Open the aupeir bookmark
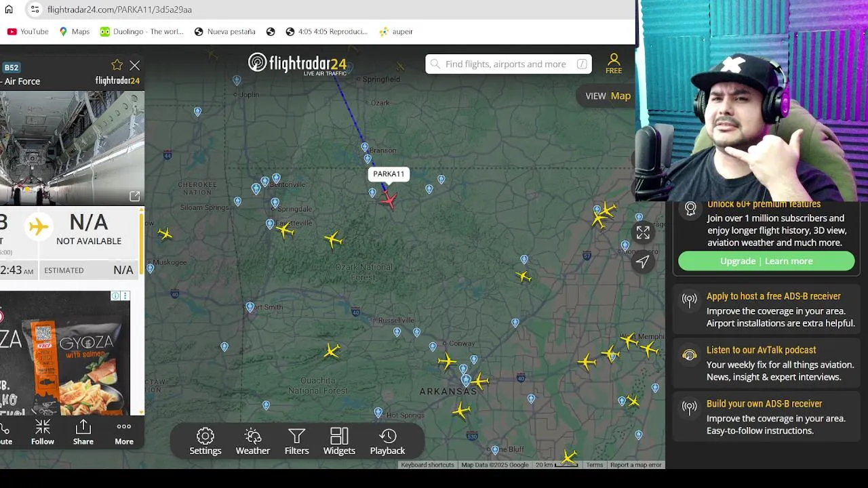 pos(396,31)
